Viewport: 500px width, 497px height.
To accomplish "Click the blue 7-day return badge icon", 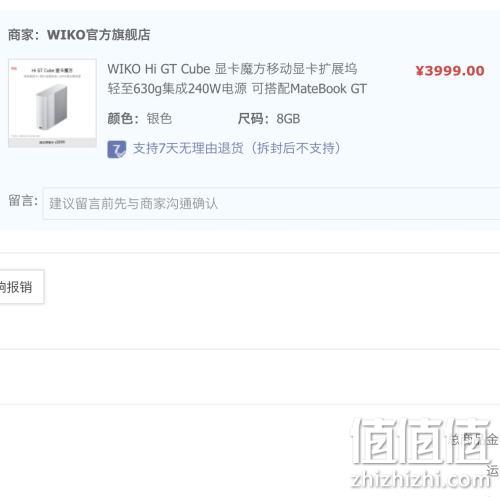I will click(x=117, y=149).
